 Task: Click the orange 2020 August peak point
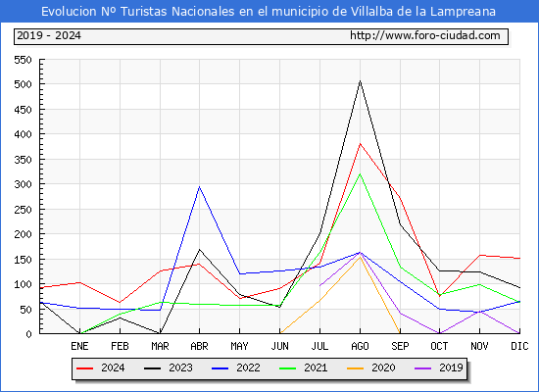(x=360, y=257)
